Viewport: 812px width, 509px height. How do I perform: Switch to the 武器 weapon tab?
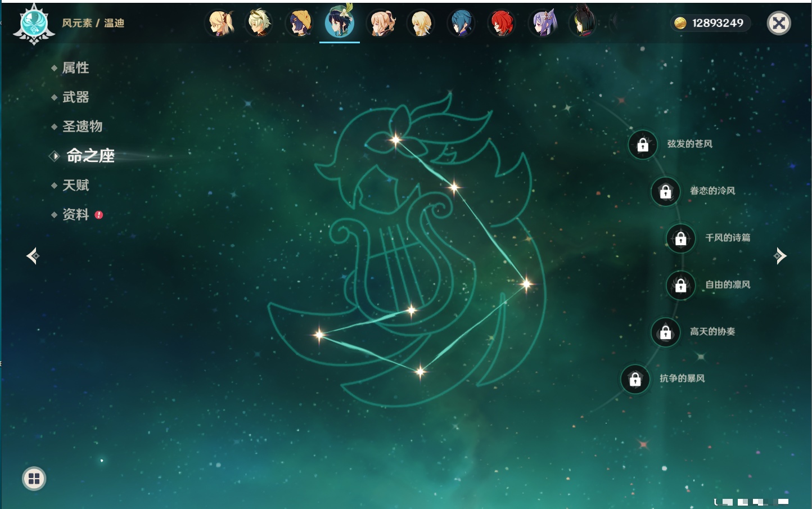75,97
